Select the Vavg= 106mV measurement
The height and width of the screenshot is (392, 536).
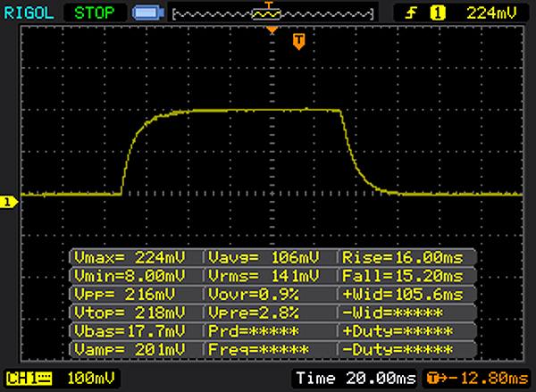270,257
